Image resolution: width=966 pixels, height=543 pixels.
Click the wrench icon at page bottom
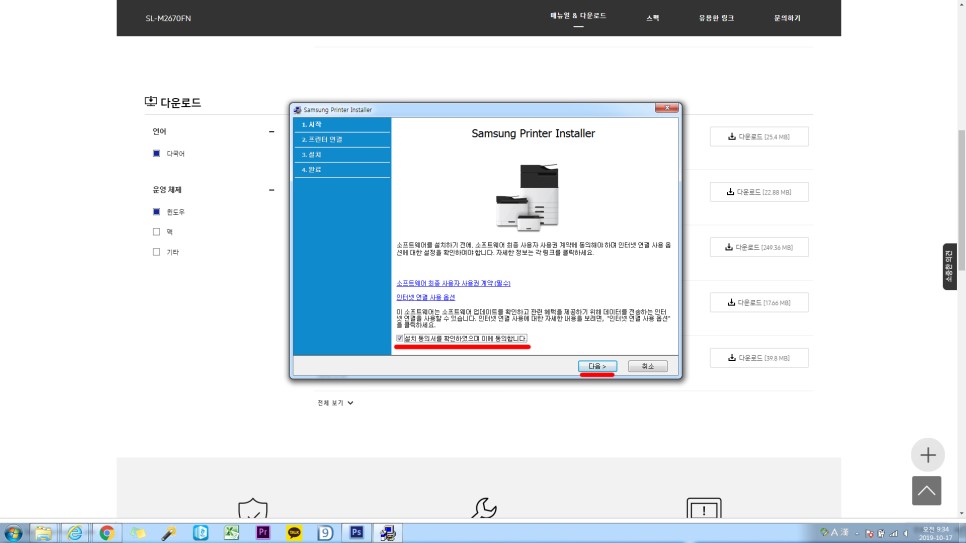pos(484,508)
